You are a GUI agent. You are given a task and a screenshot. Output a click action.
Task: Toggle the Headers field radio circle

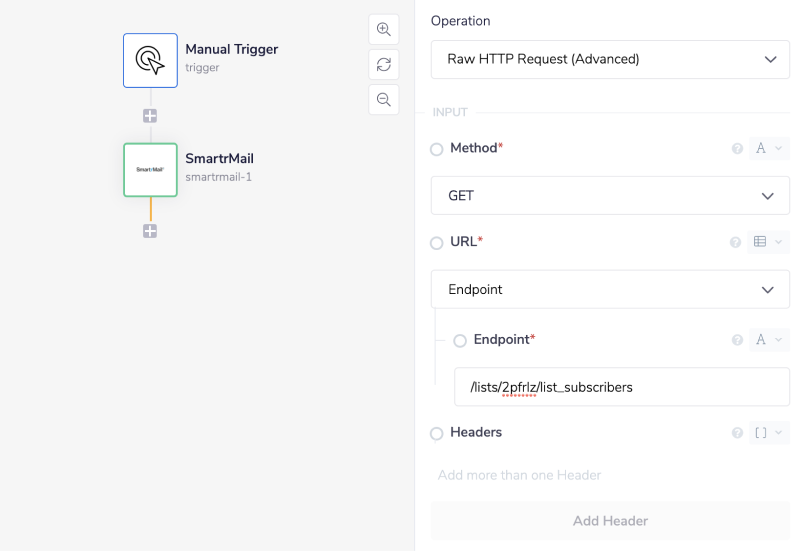(x=437, y=434)
